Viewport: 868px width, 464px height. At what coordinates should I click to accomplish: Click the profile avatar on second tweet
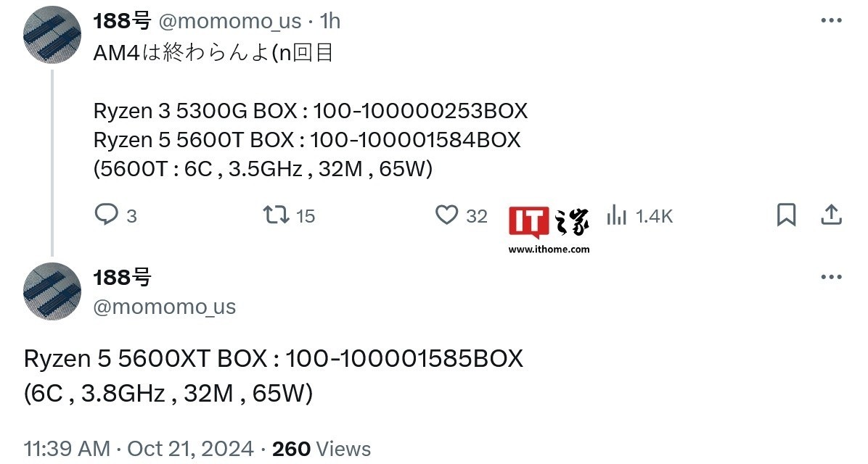(52, 291)
